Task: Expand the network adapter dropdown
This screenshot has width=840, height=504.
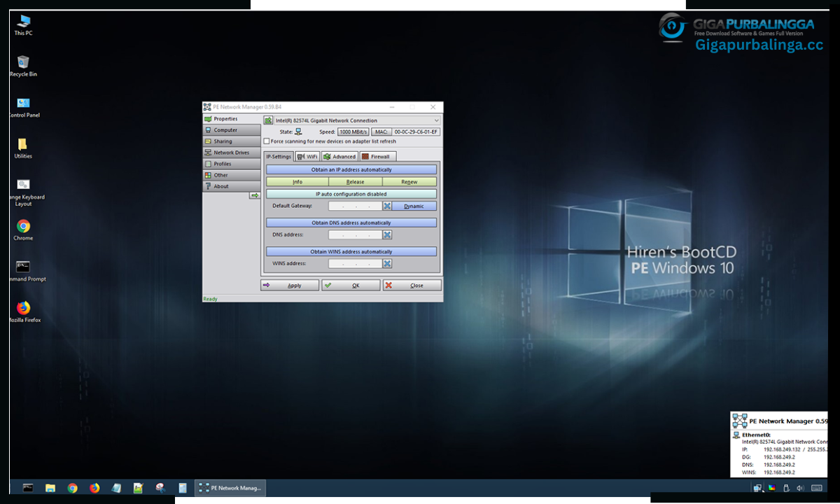Action: [436, 120]
